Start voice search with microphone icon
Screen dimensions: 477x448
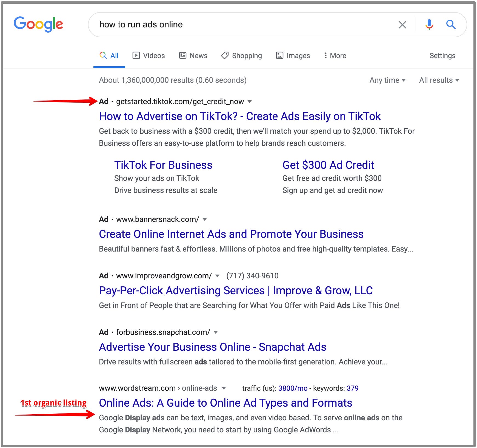tap(429, 25)
